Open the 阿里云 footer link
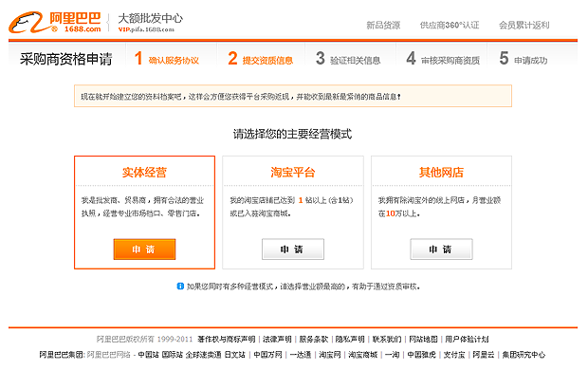Screen dimensions: 588x370 click(484, 355)
